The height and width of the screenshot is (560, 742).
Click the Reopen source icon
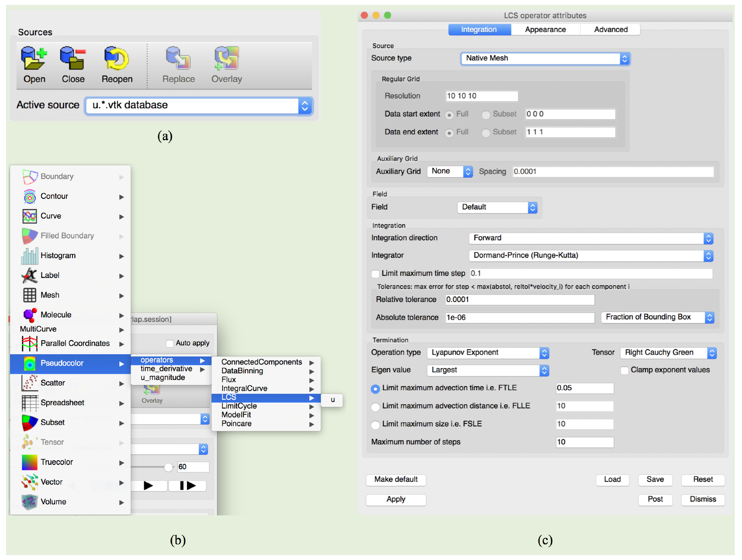pyautogui.click(x=117, y=59)
